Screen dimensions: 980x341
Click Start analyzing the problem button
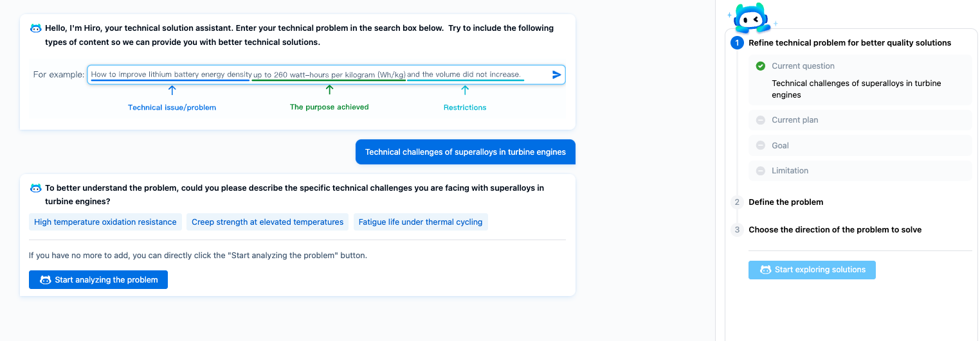click(x=98, y=280)
